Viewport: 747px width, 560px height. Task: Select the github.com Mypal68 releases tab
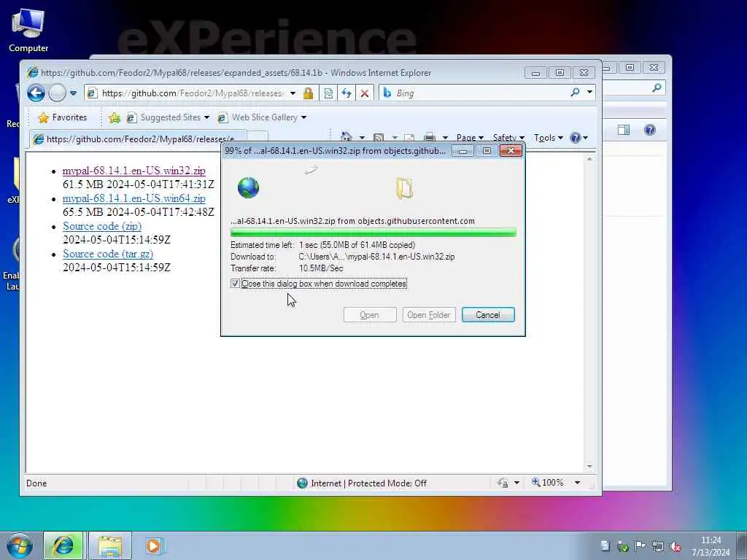pyautogui.click(x=138, y=139)
